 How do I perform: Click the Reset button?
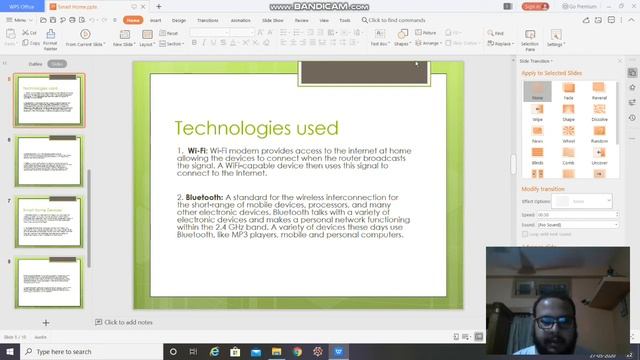(x=169, y=33)
